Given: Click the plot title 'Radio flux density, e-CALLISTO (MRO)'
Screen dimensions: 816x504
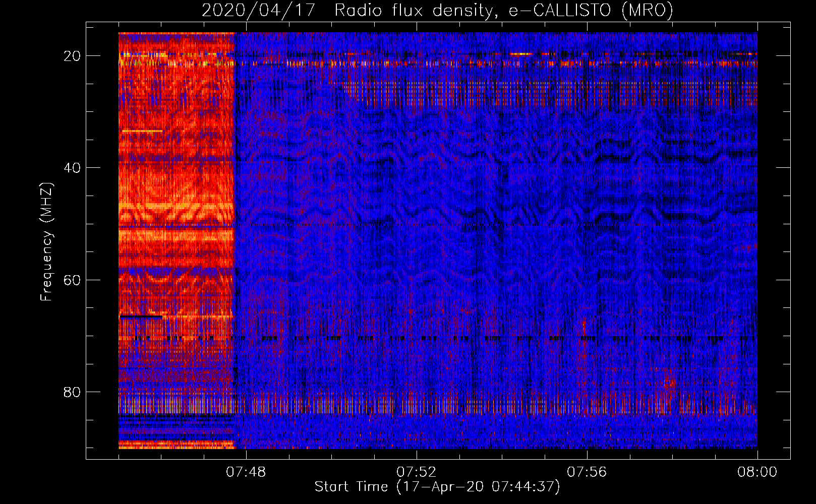Looking at the screenshot, I should 504,10.
